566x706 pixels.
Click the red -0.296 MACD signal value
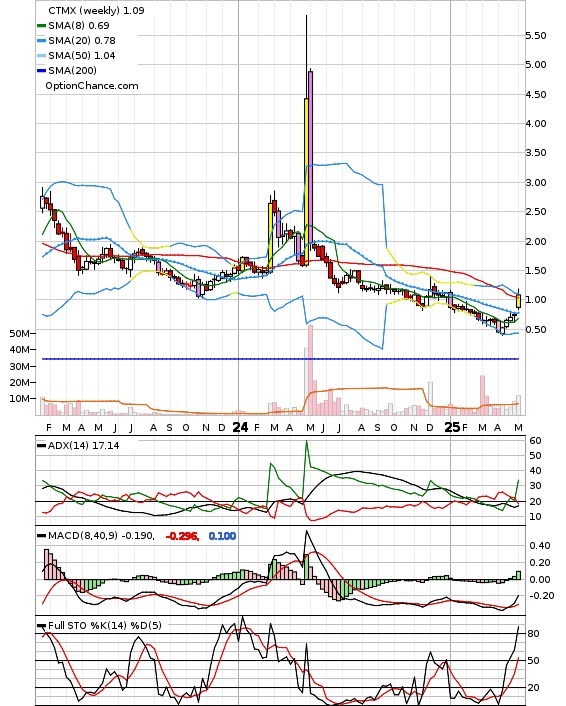click(182, 536)
